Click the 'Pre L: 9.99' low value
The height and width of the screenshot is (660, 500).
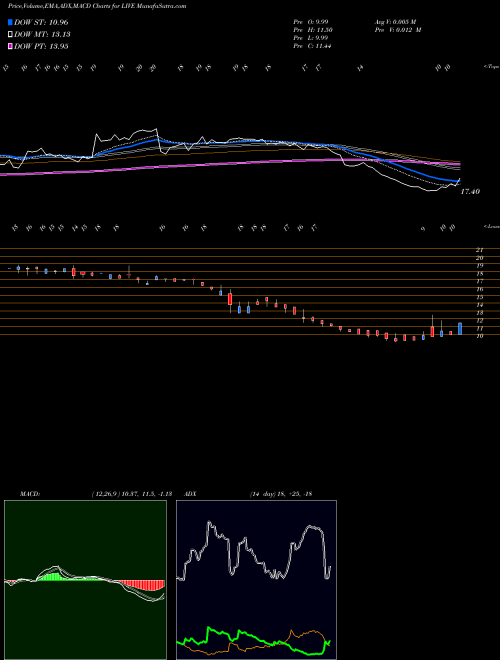pos(312,38)
